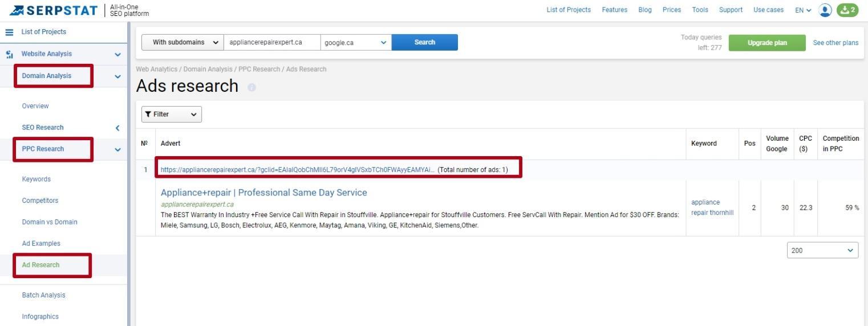This screenshot has width=868, height=326.
Task: Open the With subdomains dropdown
Action: (182, 43)
